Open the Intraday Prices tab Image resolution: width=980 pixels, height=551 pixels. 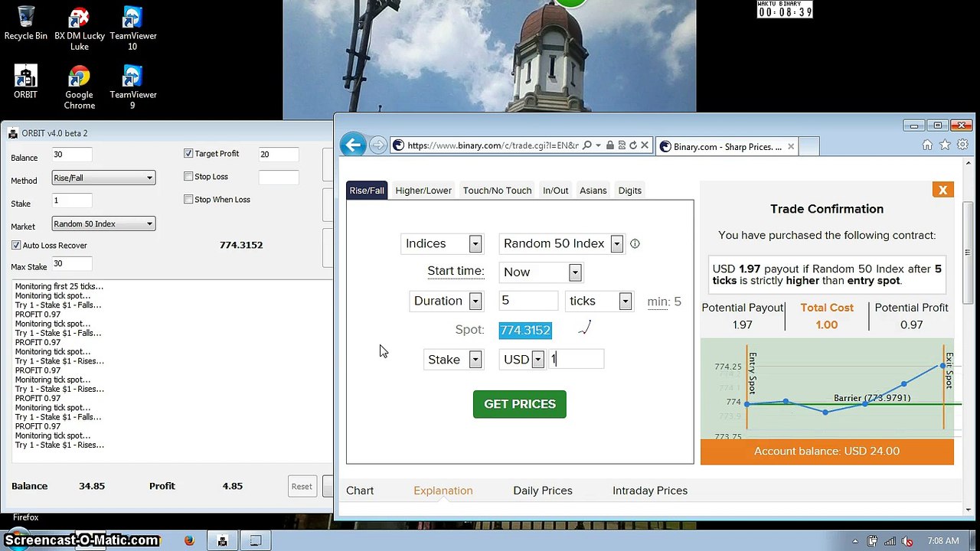point(650,491)
